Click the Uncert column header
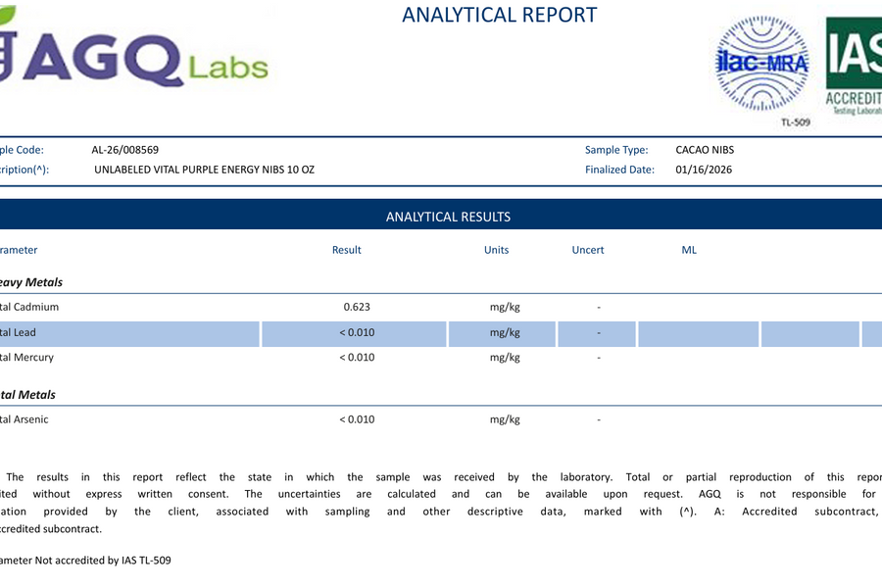882x588 pixels. 587,250
